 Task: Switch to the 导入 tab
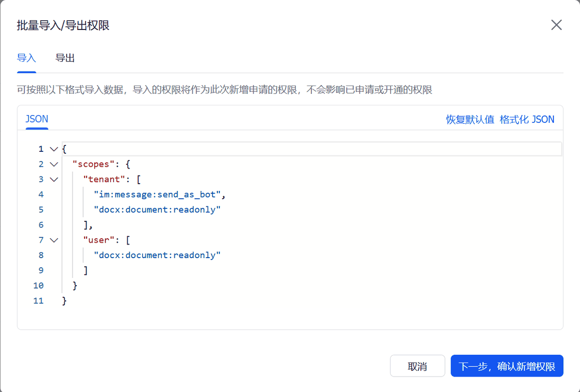(27, 58)
